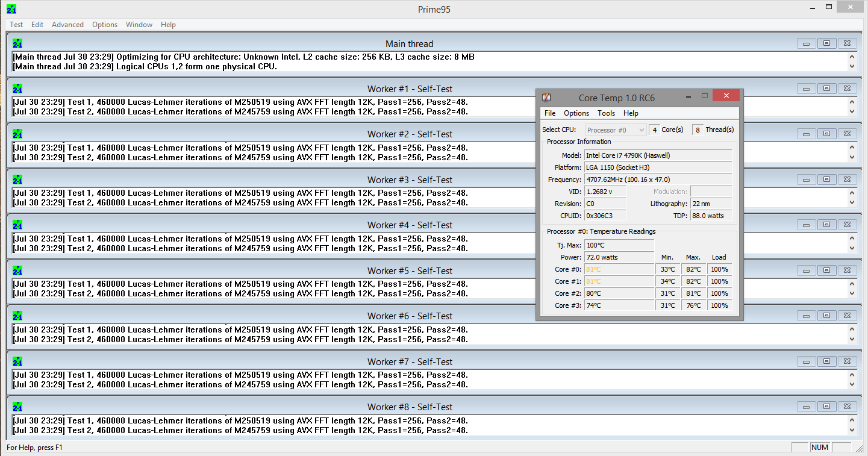Click Worker #7 scrollbar down arrow
This screenshot has width=868, height=456.
(852, 384)
